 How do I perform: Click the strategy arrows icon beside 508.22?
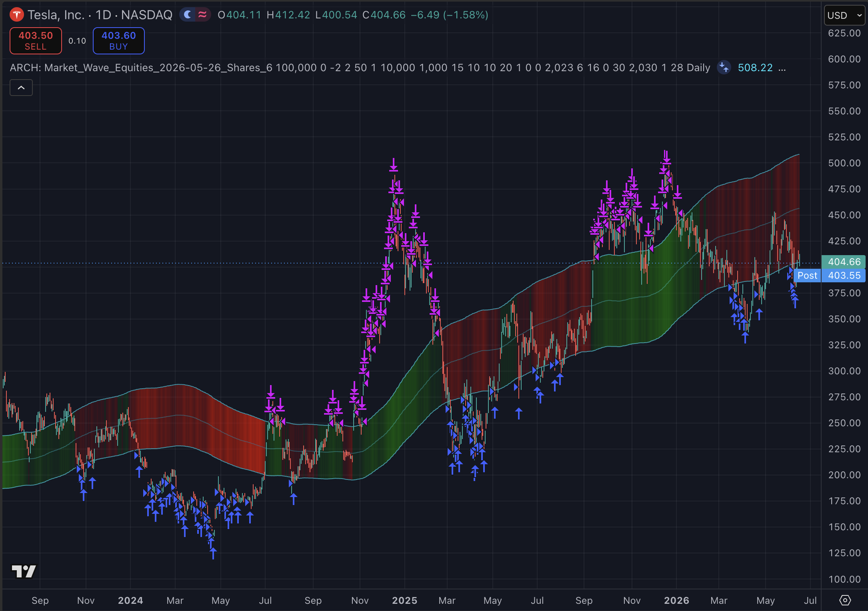click(x=724, y=68)
